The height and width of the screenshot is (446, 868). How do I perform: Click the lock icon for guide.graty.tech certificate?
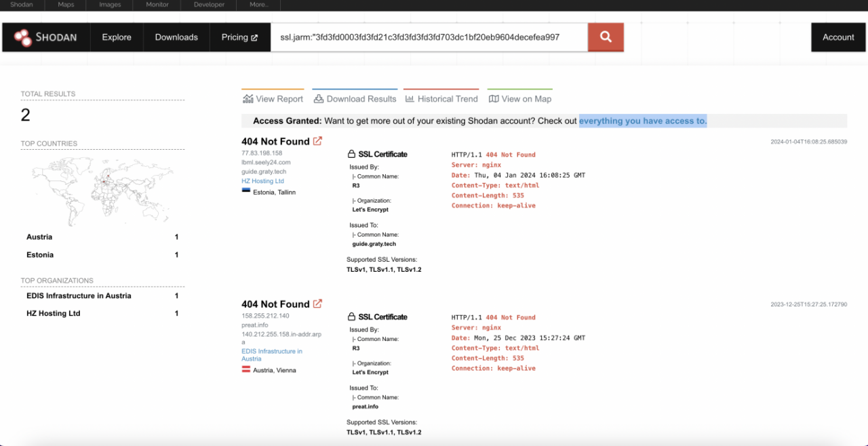click(351, 154)
